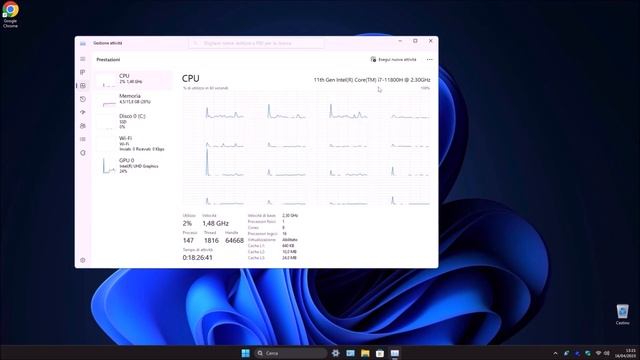Click the 147 processes count
The height and width of the screenshot is (360, 640).
(x=188, y=240)
